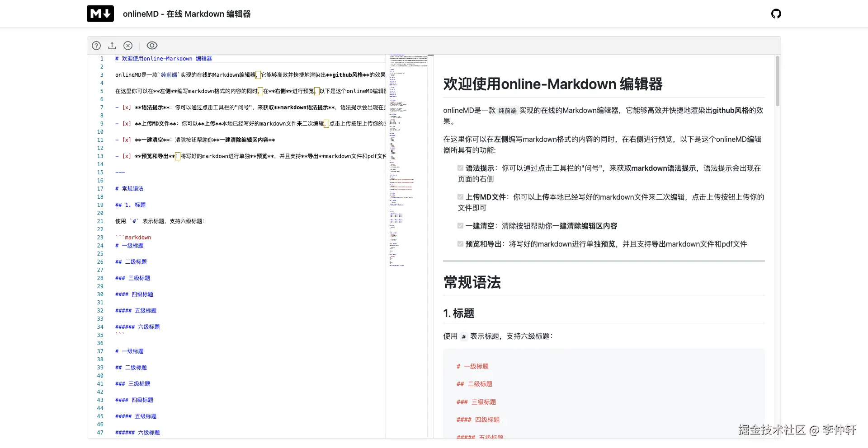Click editor line 24 '# 一级标题'
Image resolution: width=868 pixels, height=448 pixels.
129,246
